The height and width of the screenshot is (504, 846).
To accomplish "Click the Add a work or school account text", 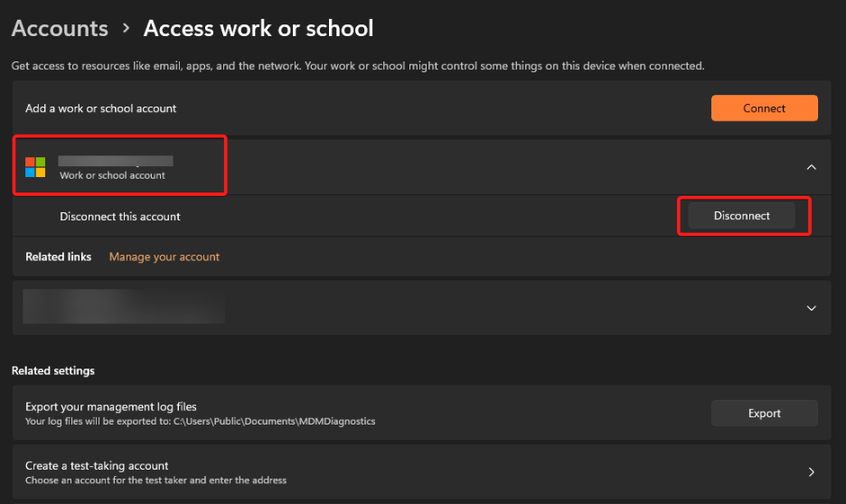I will pyautogui.click(x=101, y=108).
